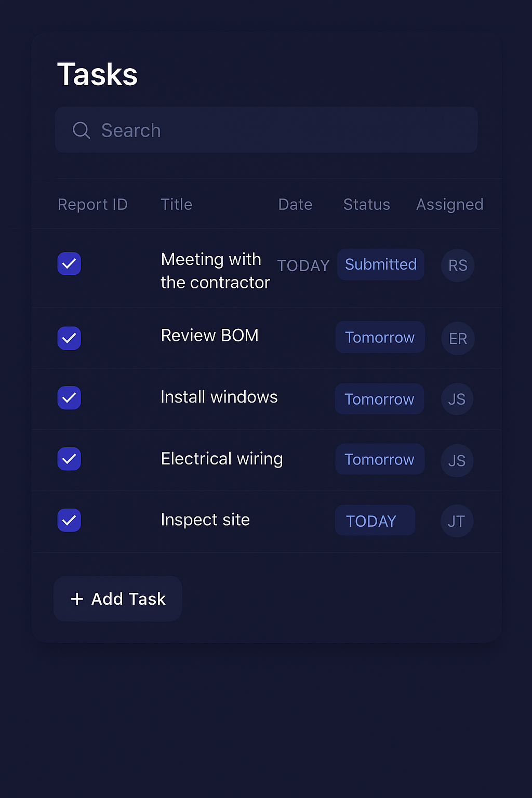
Task: Open the TODAY status badge on Inspect site
Action: point(375,520)
